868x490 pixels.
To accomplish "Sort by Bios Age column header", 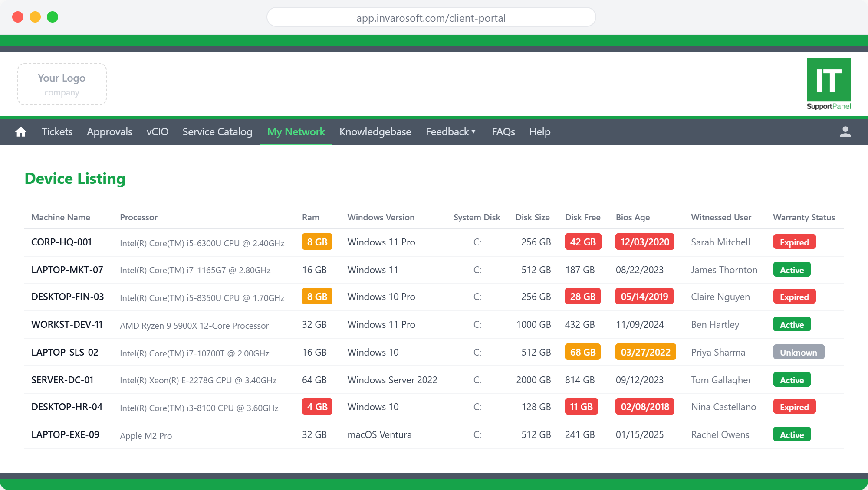I will 633,217.
